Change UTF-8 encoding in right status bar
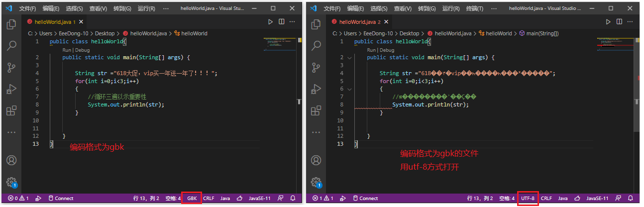The image size is (644, 207). pyautogui.click(x=528, y=198)
